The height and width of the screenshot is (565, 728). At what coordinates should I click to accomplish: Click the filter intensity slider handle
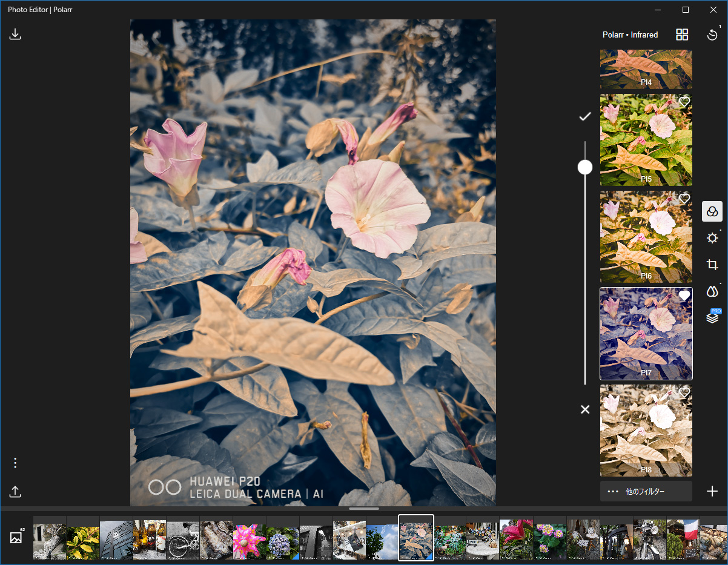585,167
